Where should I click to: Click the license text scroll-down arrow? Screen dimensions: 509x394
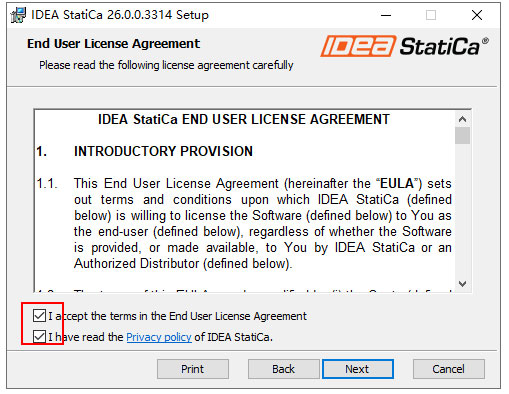pos(462,284)
